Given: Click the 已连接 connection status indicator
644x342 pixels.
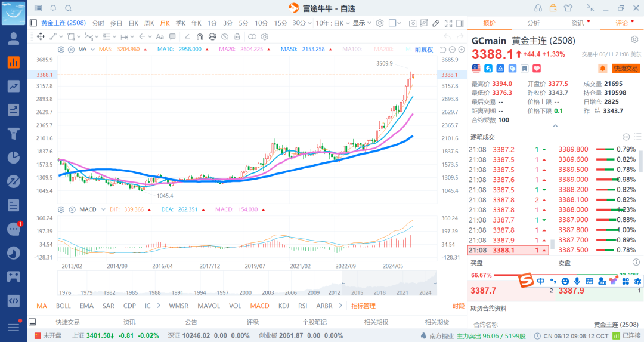Looking at the screenshot, I should (x=626, y=336).
